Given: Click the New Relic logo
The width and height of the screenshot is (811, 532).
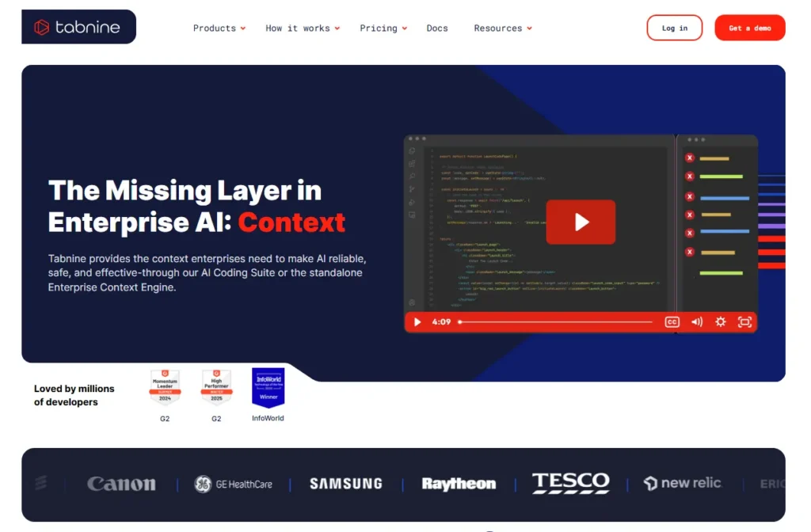Looking at the screenshot, I should tap(683, 484).
